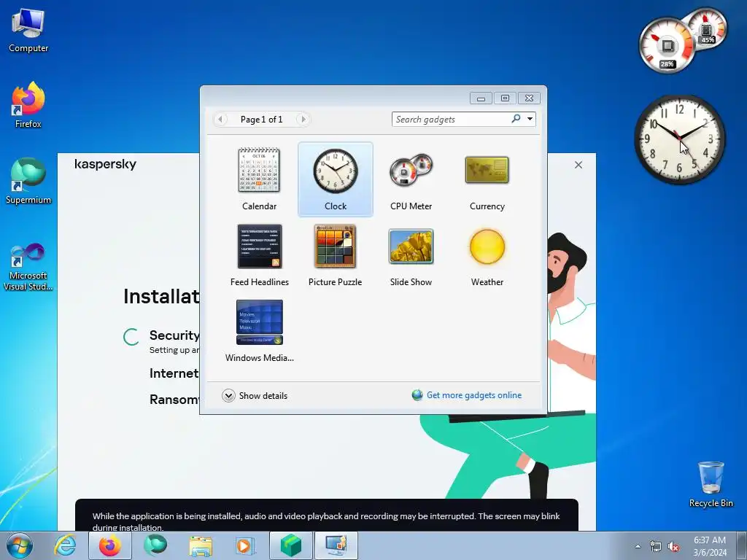Close the gadget gallery window

(529, 98)
